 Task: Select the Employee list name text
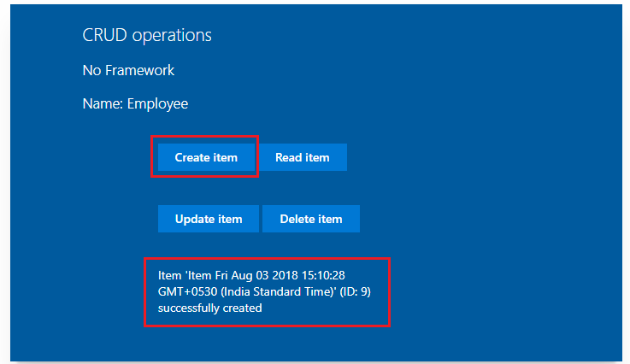[157, 104]
